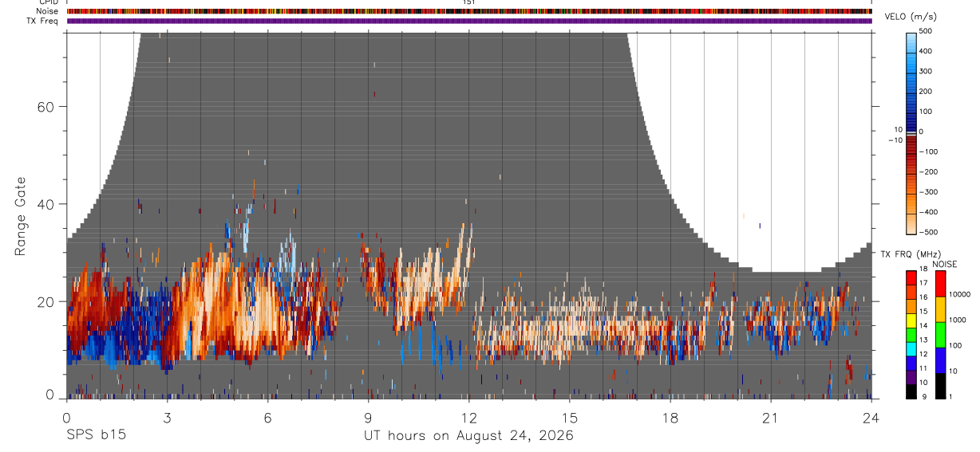Click the SPS b15 radar beam label
980x452 pixels.
(x=95, y=435)
